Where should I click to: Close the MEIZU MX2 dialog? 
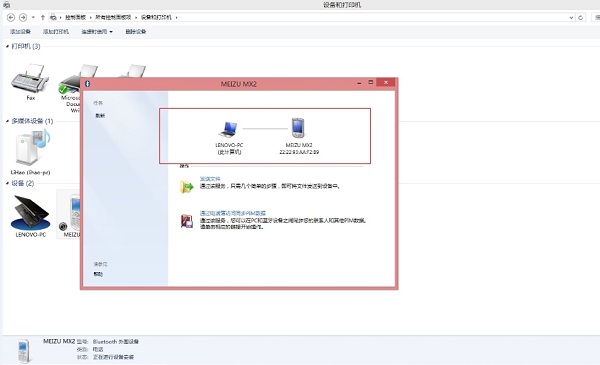tap(386, 82)
